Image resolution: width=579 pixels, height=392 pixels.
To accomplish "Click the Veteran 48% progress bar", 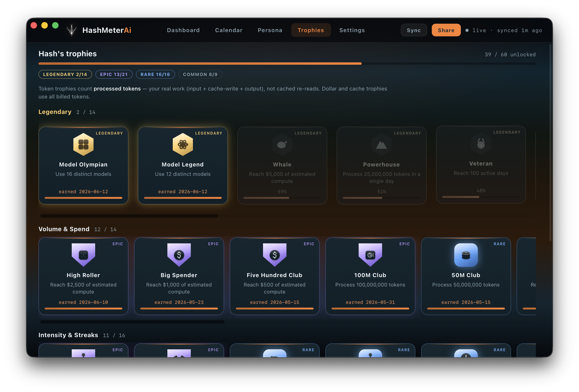I will (481, 197).
